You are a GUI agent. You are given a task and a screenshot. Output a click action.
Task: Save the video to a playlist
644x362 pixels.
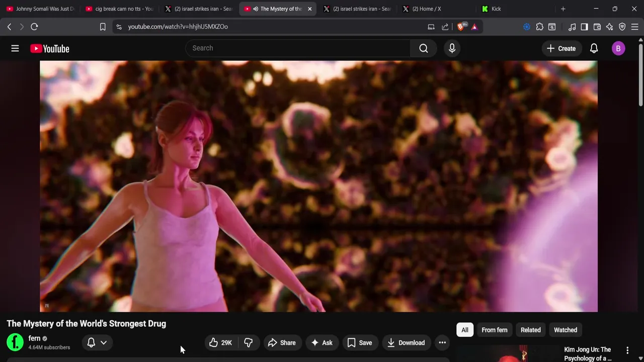pos(360,343)
